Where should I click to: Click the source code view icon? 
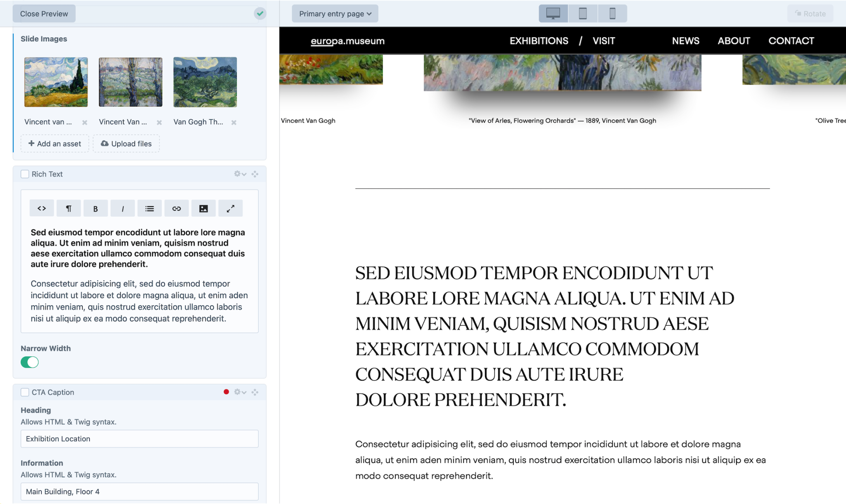pos(42,208)
